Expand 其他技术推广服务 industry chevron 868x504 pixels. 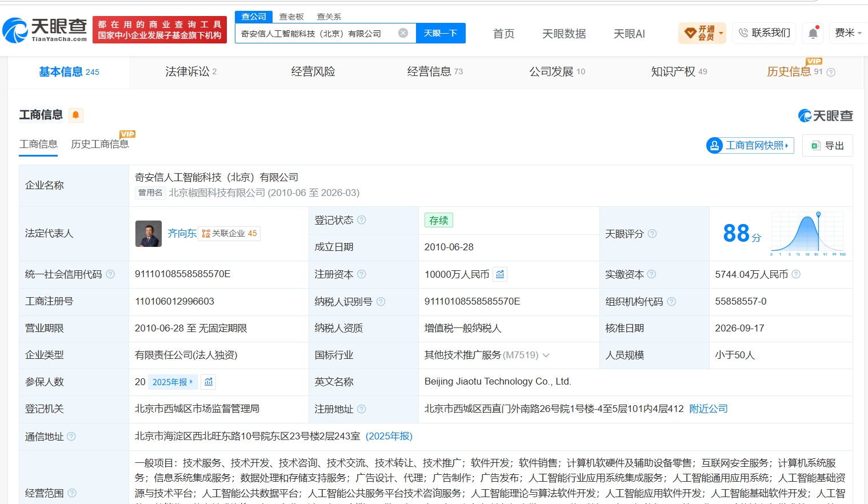pos(546,355)
